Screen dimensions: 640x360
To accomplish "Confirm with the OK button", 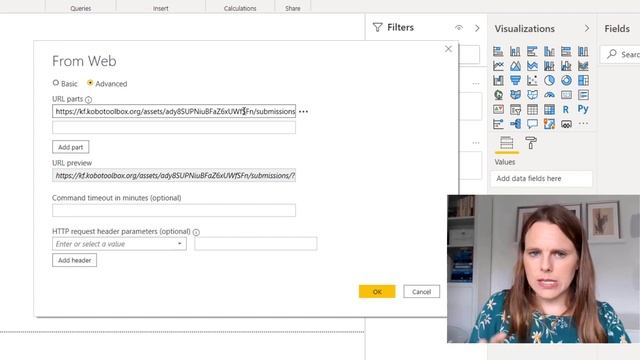I will pos(377,291).
